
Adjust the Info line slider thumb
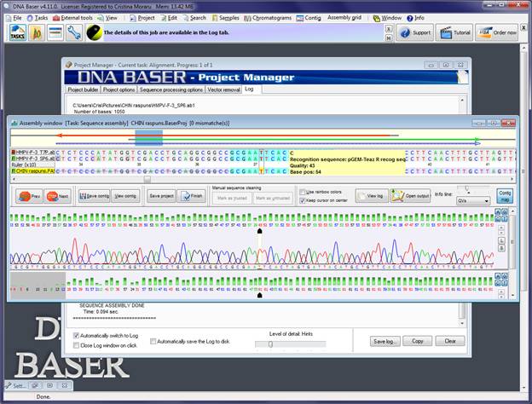click(467, 189)
